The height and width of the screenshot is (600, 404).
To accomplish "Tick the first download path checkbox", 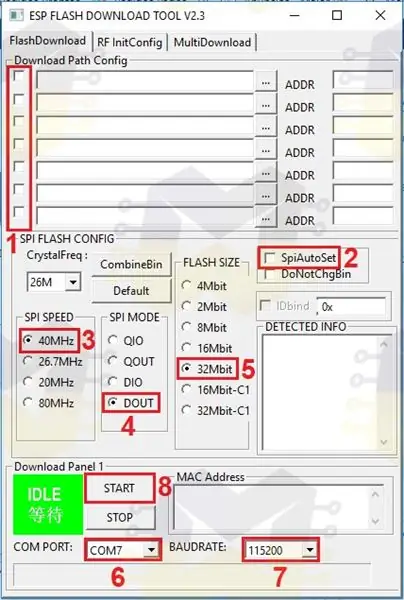I will point(18,76).
